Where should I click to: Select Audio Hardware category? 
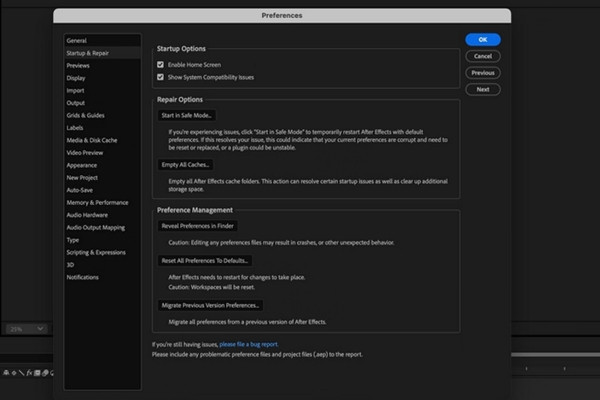102,215
